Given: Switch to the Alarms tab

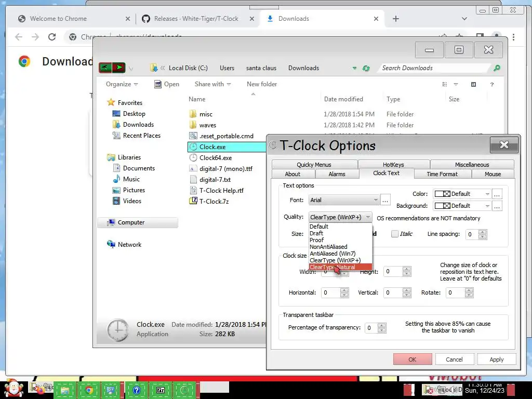Looking at the screenshot, I should pyautogui.click(x=337, y=174).
